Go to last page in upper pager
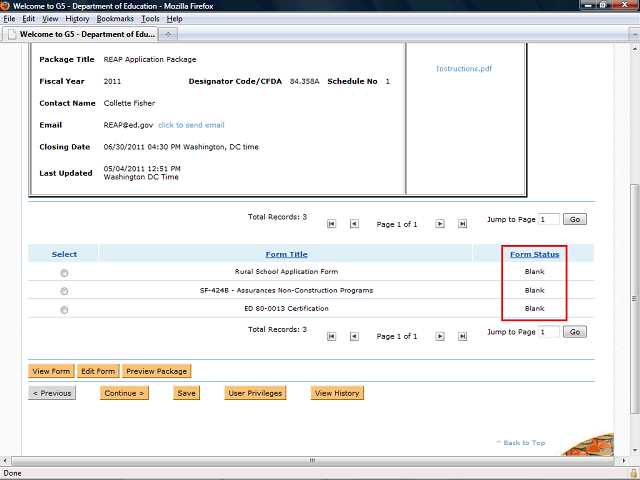The height and width of the screenshot is (480, 640). 462,224
